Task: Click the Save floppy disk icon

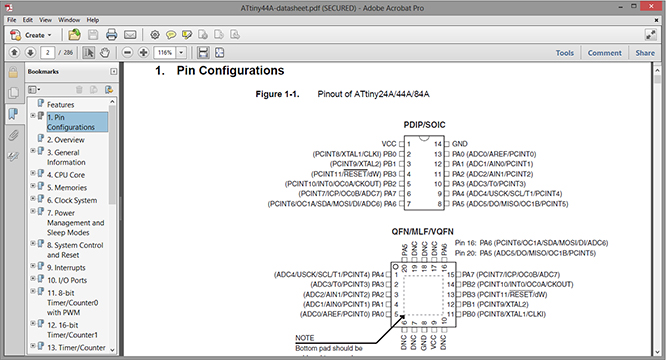Action: pos(93,35)
